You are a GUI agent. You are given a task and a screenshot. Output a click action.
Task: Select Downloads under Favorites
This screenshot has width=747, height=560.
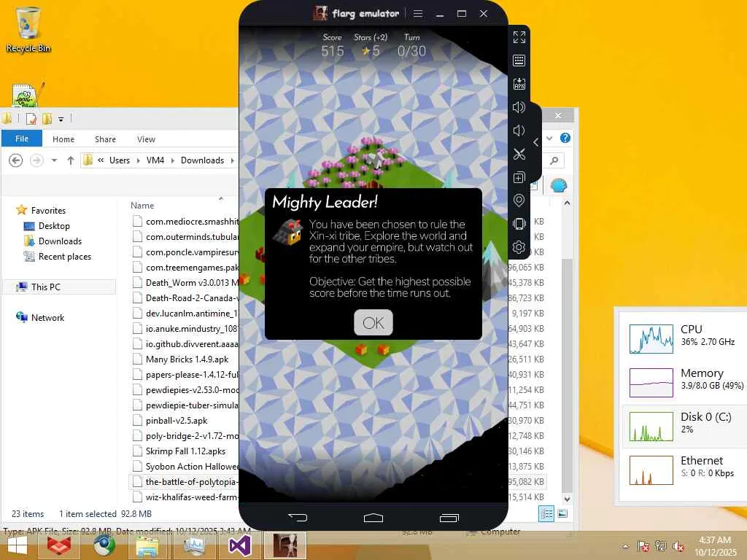pyautogui.click(x=60, y=241)
